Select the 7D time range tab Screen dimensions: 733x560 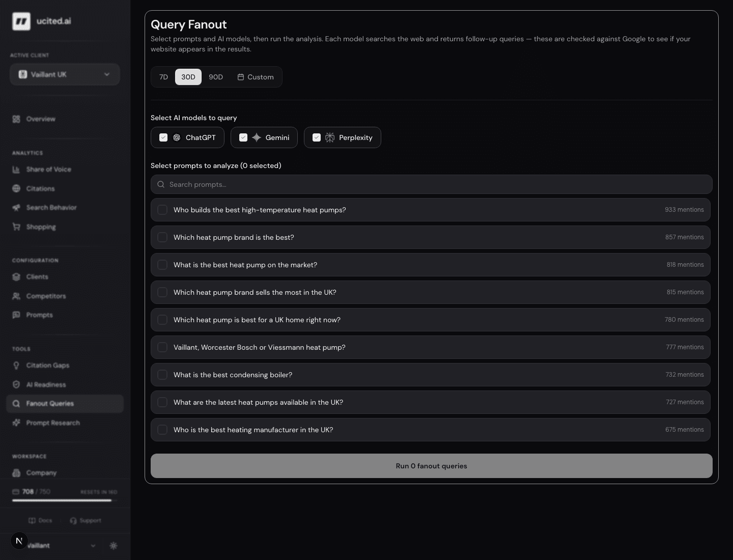163,77
